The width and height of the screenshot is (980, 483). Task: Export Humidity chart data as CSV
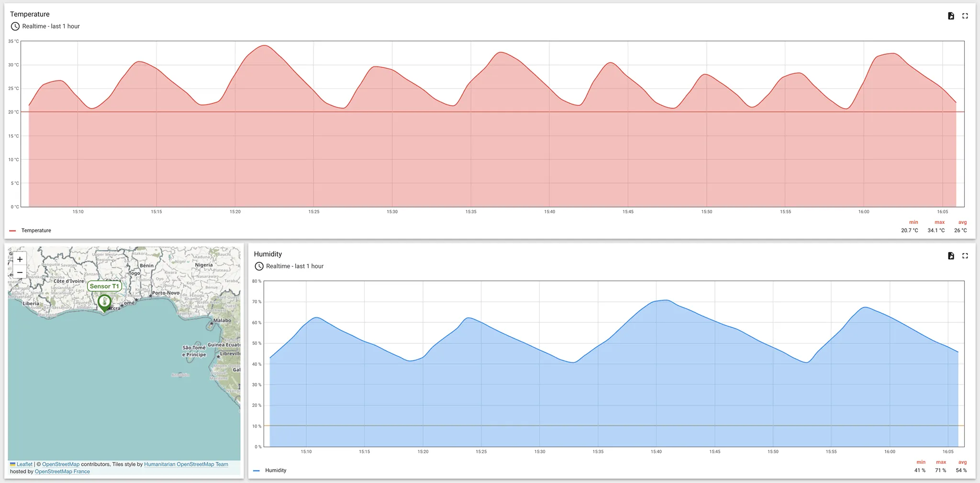[x=950, y=256]
